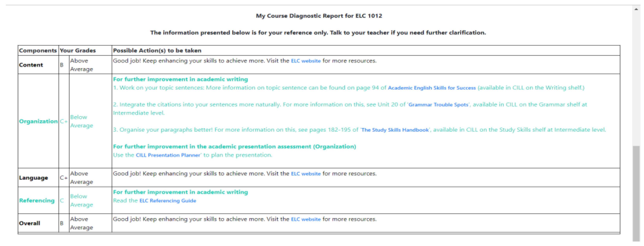This screenshot has height=246, width=644.
Task: Click the Language component cell
Action: pos(34,178)
